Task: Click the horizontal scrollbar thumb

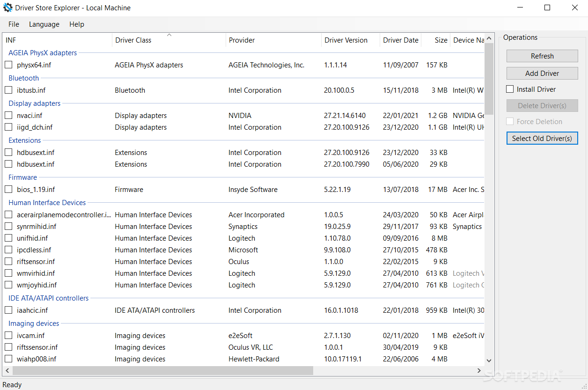Action: point(163,370)
